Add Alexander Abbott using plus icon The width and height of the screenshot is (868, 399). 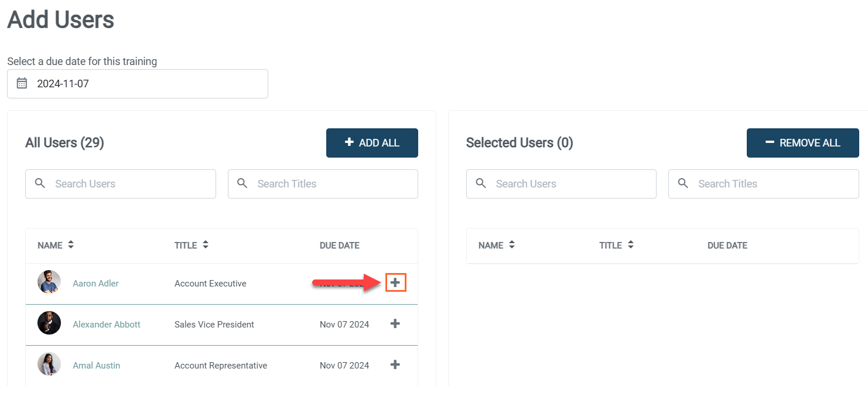395,323
